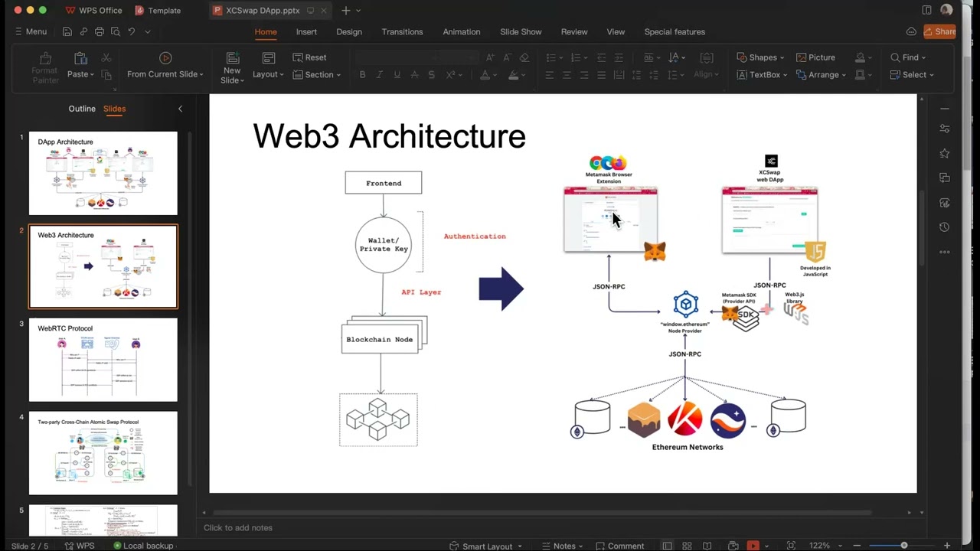980x551 pixels.
Task: Open the history clock icon in right sidebar
Action: click(x=944, y=227)
